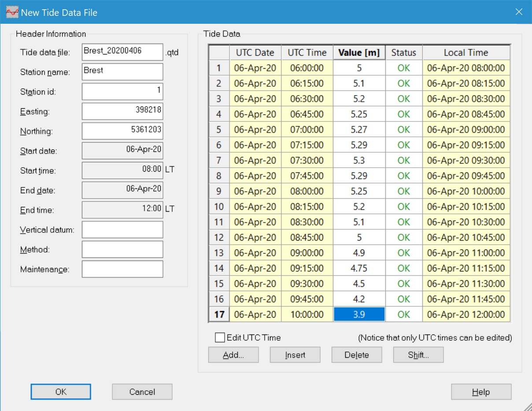
Task: Click Delete to remove tide row
Action: [357, 355]
